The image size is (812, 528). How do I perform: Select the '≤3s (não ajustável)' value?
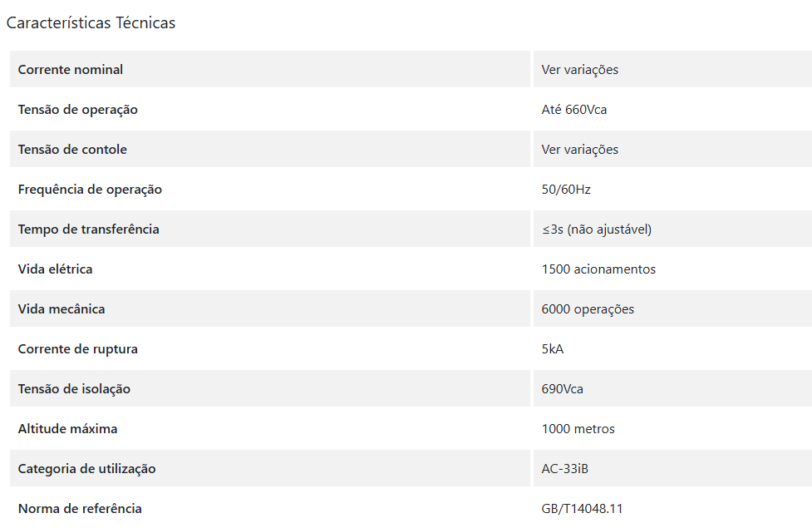click(x=597, y=229)
